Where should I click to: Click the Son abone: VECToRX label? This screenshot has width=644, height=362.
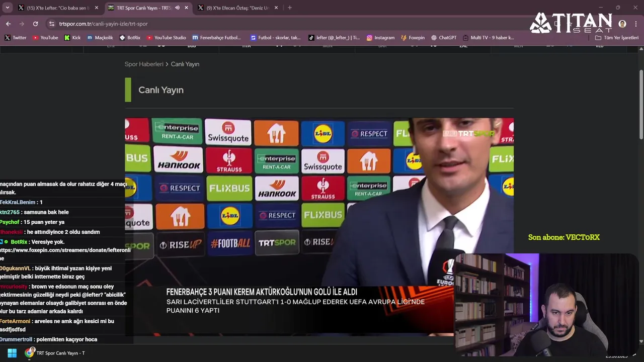[564, 237]
